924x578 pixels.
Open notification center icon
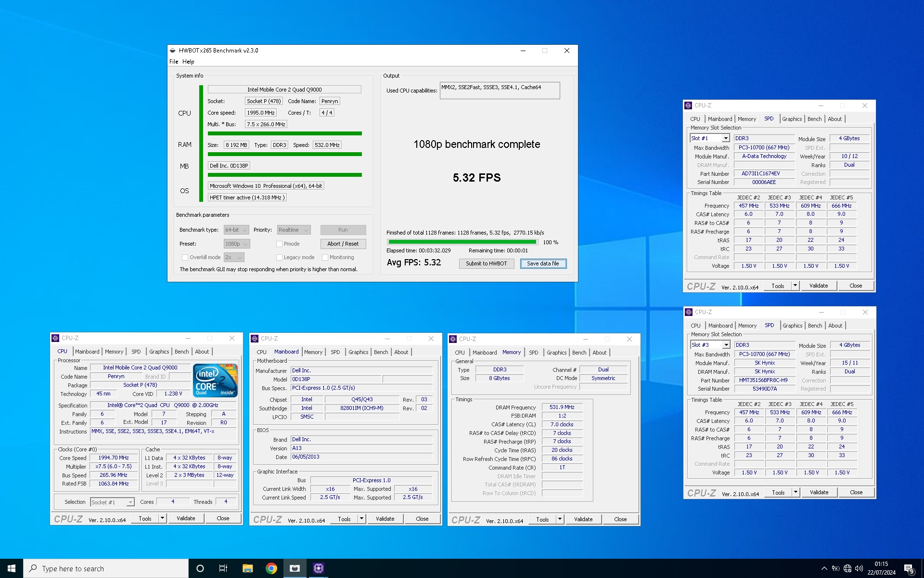pos(909,569)
